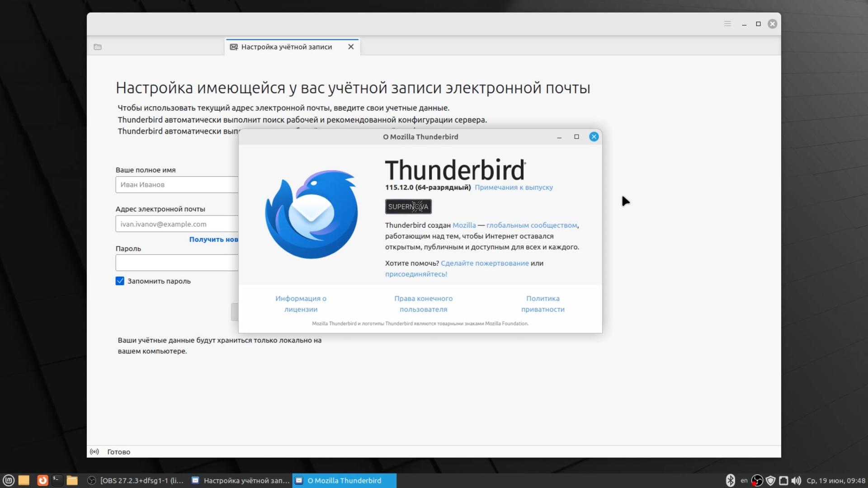The image size is (868, 488).
Task: Click the shield update manager tray icon
Action: pos(771,480)
